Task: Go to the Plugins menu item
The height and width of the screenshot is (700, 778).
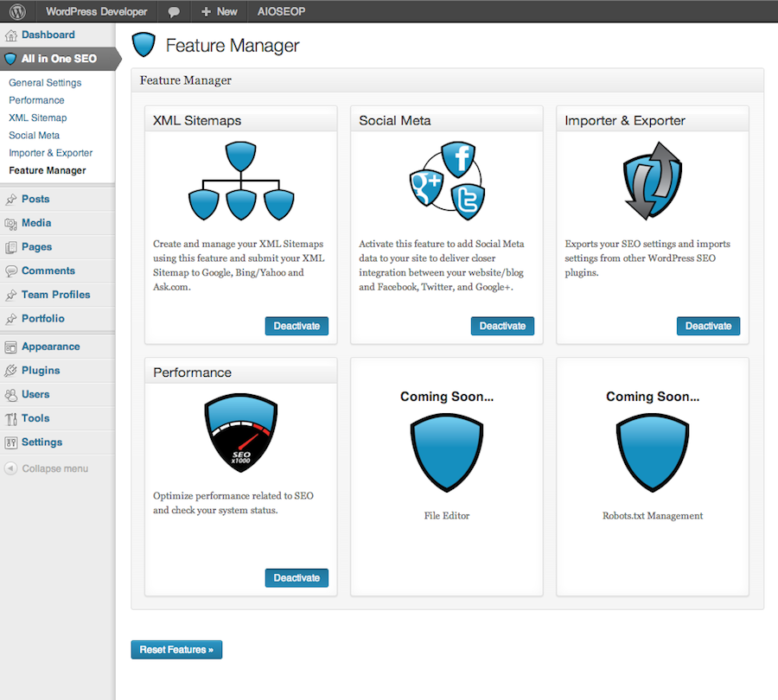Action: click(x=41, y=370)
